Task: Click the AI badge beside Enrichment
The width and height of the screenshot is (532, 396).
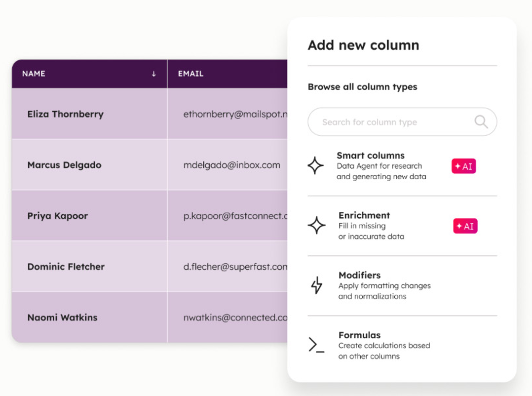Action: click(x=465, y=226)
